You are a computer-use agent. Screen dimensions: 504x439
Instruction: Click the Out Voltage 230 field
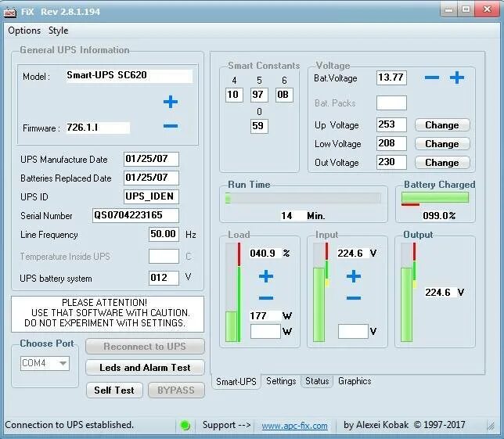391,162
